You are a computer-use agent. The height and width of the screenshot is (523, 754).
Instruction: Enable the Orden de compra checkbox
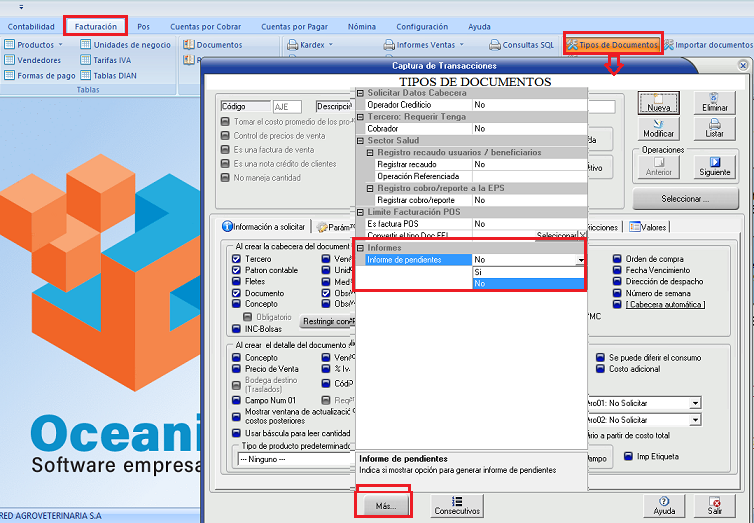(x=617, y=259)
